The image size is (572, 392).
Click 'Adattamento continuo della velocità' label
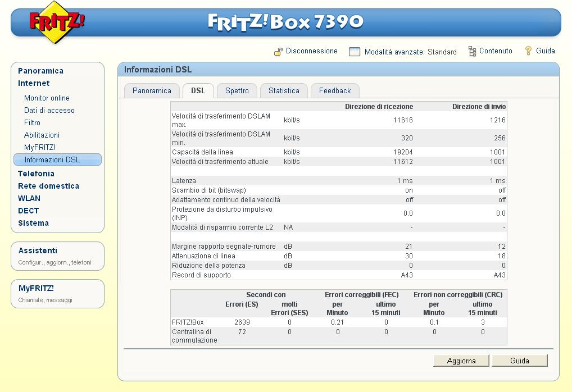pyautogui.click(x=226, y=199)
